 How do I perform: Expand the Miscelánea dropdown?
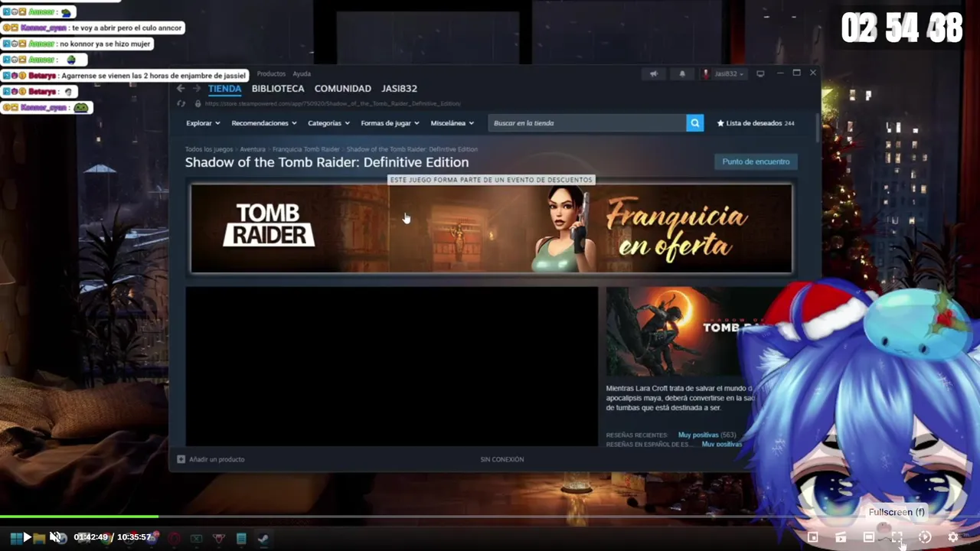coord(452,123)
